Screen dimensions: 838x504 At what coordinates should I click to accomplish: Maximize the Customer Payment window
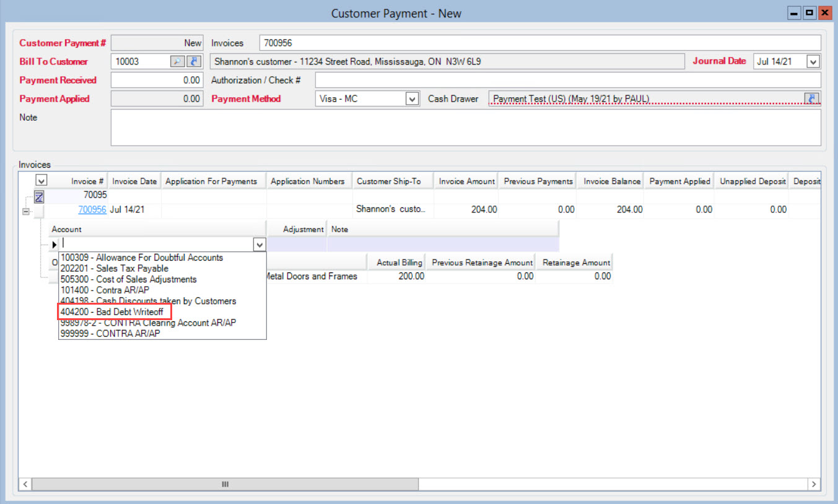[x=809, y=13]
